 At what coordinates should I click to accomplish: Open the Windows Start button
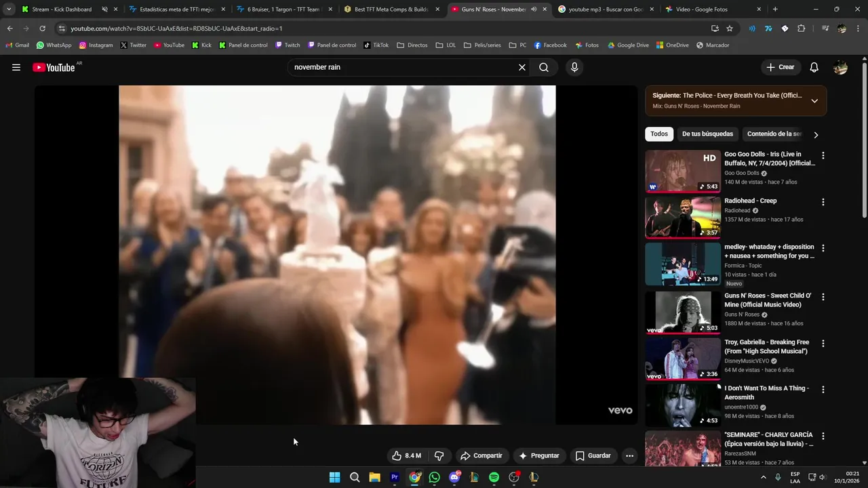tap(334, 477)
